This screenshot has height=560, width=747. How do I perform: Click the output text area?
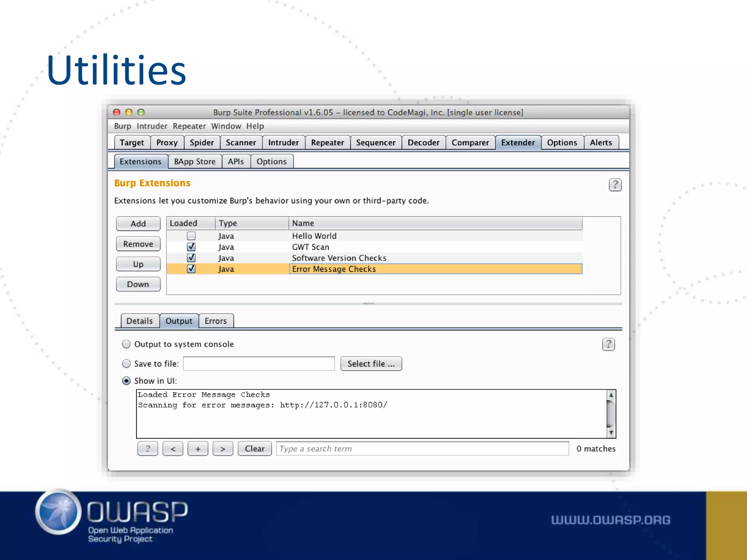pos(371,414)
